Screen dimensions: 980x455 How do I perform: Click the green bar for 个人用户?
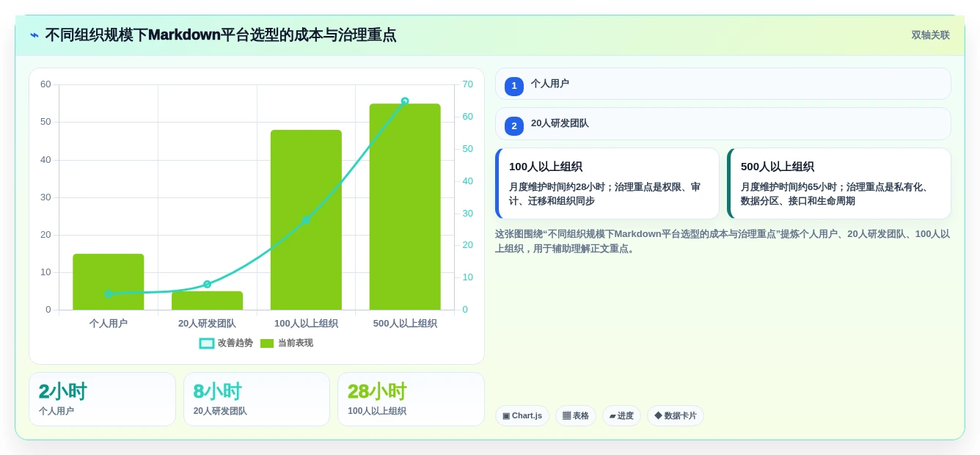(109, 282)
